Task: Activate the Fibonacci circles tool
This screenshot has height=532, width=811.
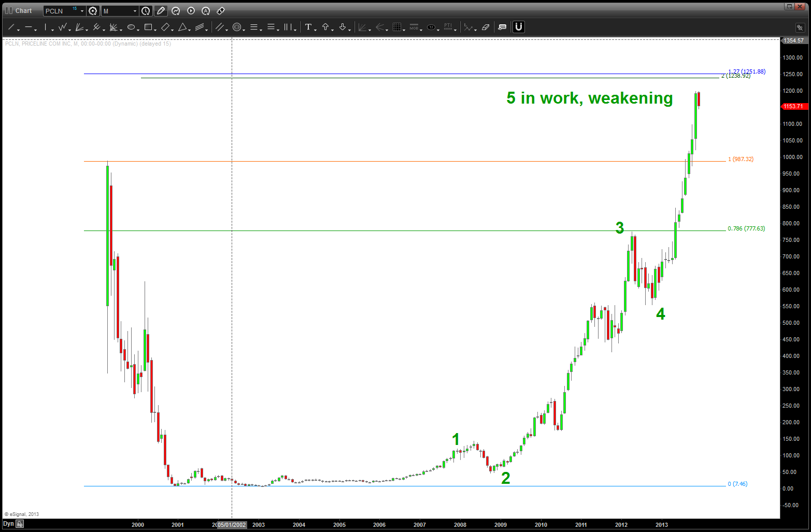Action: pos(237,27)
